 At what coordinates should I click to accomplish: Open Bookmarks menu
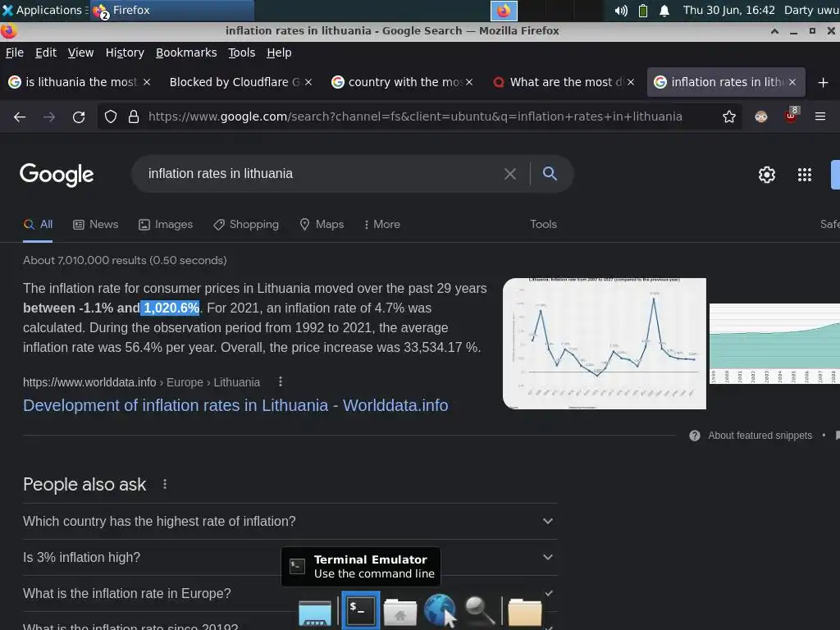point(186,52)
